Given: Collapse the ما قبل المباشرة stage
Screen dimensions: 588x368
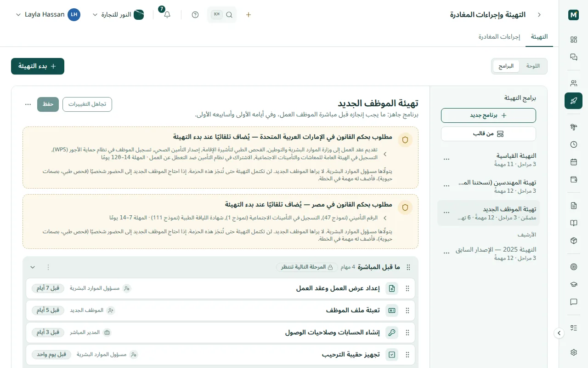Looking at the screenshot, I should tap(33, 267).
